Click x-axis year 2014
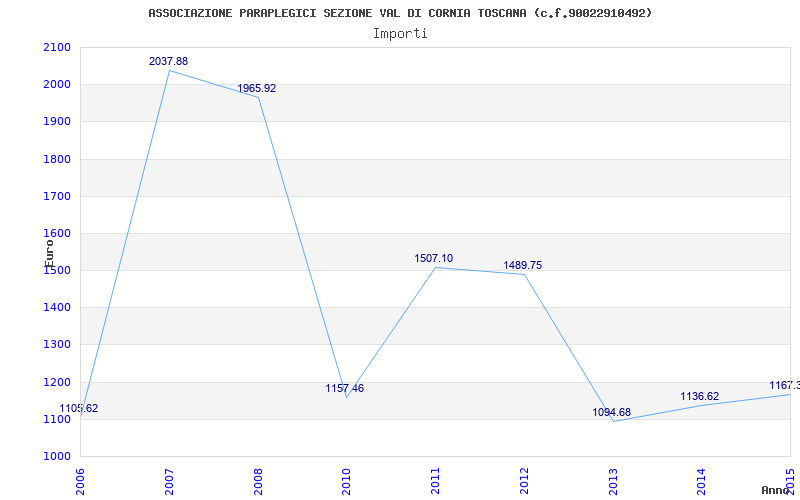The width and height of the screenshot is (800, 500). tap(702, 482)
